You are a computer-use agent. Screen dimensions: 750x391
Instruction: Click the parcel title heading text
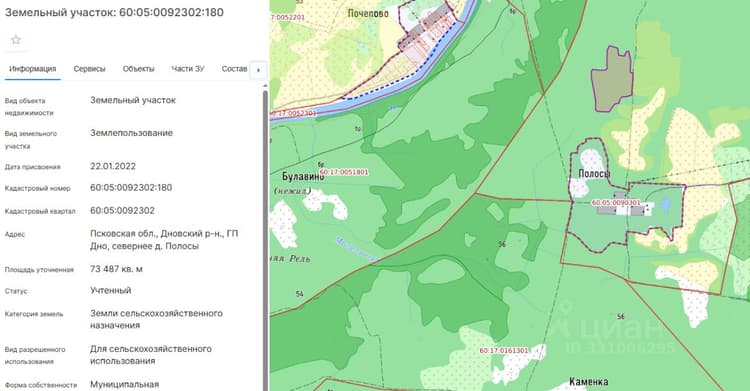pos(114,12)
